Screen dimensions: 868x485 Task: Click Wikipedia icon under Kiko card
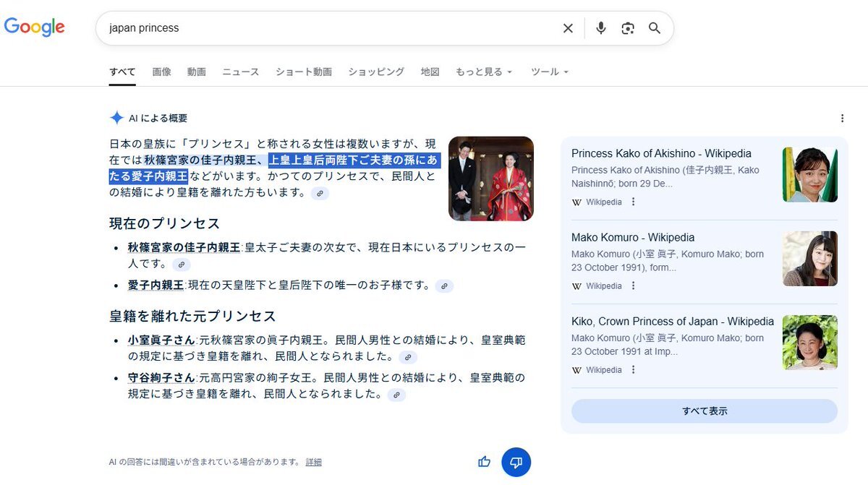click(576, 370)
